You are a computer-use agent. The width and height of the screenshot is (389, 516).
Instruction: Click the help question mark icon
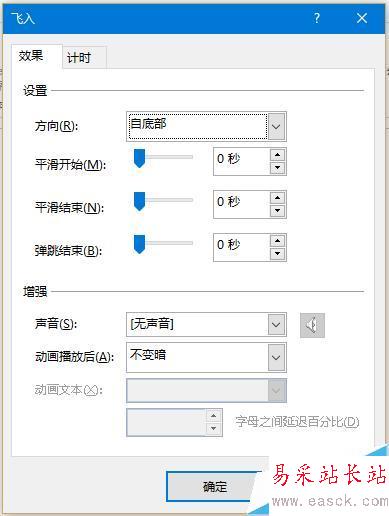point(317,18)
